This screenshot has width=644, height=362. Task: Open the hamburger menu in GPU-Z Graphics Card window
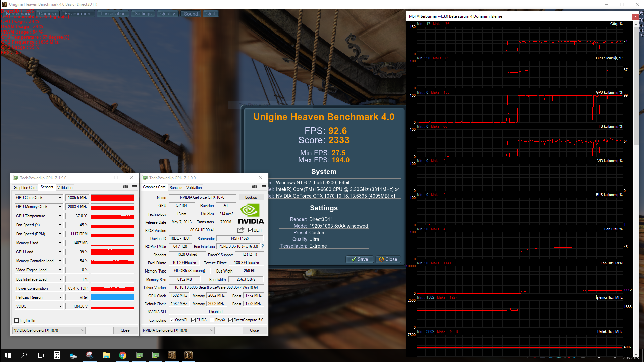click(264, 187)
